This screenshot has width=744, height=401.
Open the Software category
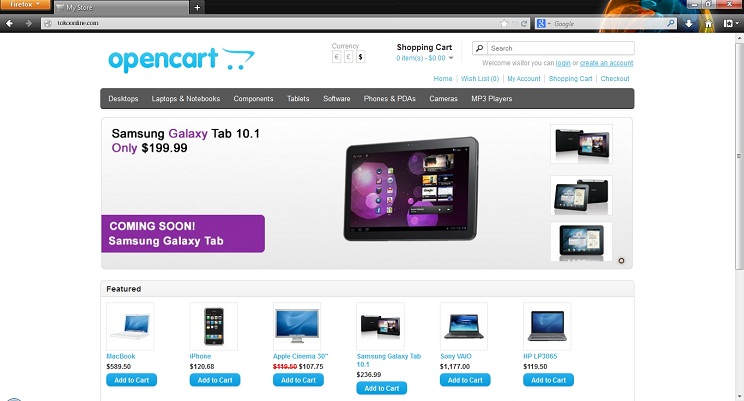click(336, 99)
